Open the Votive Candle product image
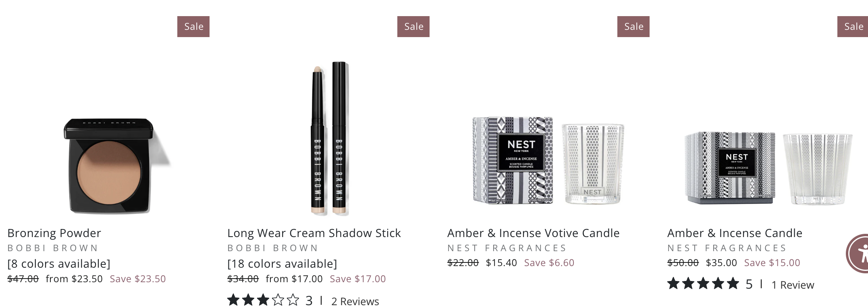This screenshot has height=308, width=868. pos(548,160)
